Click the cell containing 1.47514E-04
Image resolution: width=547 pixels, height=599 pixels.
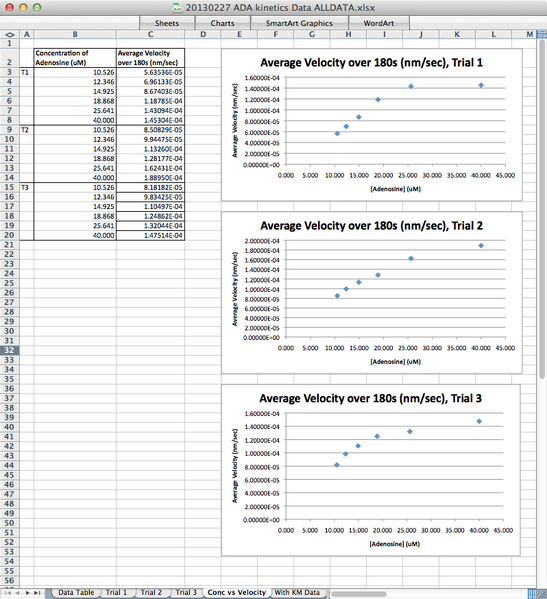151,235
